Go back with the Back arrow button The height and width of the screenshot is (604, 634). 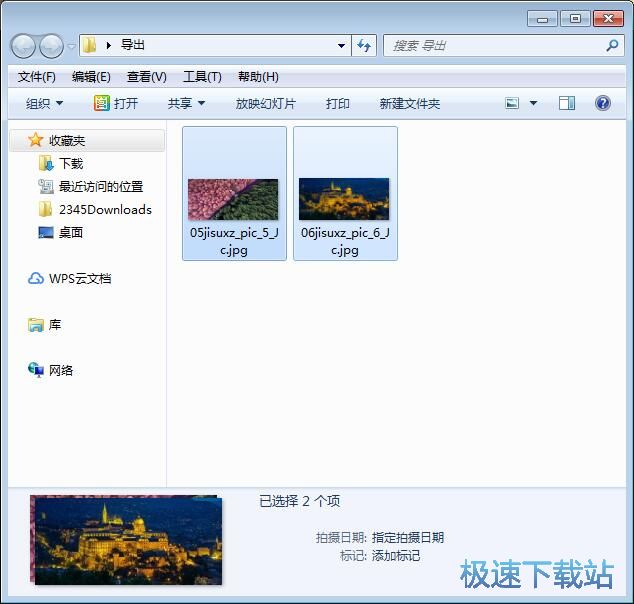tap(23, 46)
